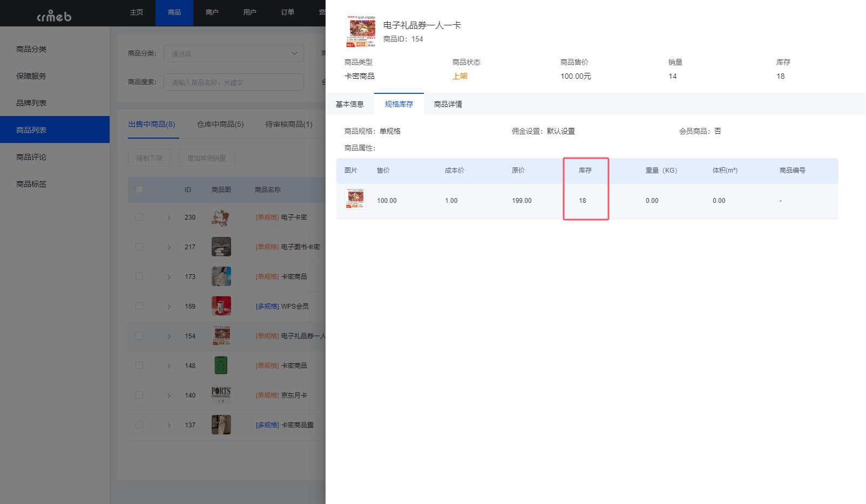Switch to the 基本信息 tab
Screen dimensions: 866x504
pos(349,104)
